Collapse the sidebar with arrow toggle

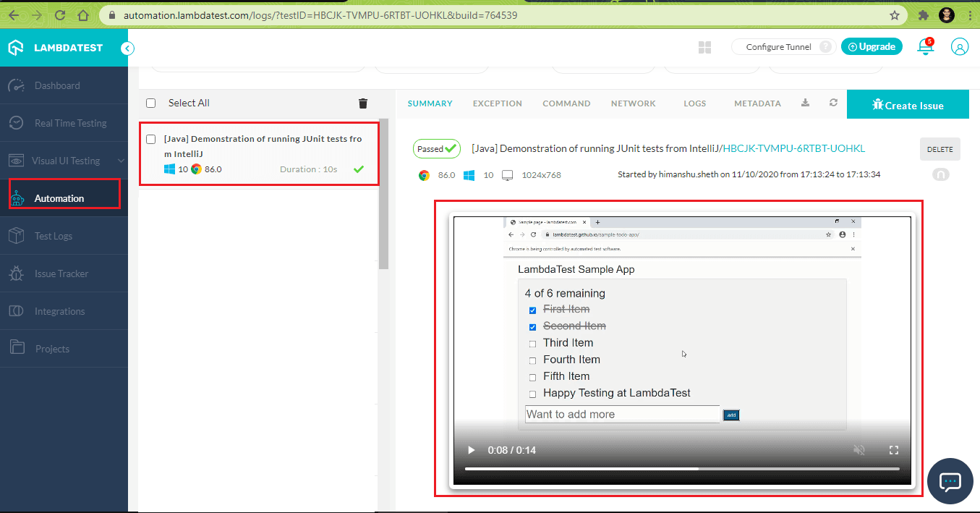point(127,48)
